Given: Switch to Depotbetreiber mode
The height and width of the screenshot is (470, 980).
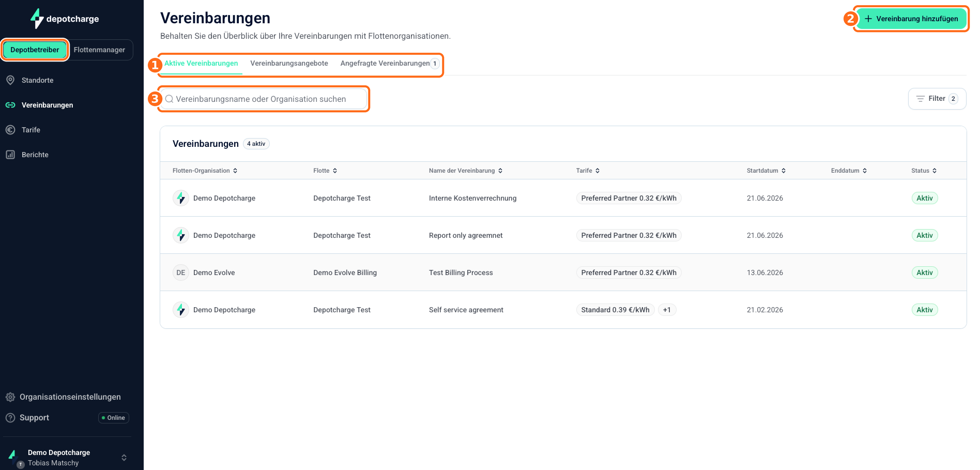Looking at the screenshot, I should [35, 50].
